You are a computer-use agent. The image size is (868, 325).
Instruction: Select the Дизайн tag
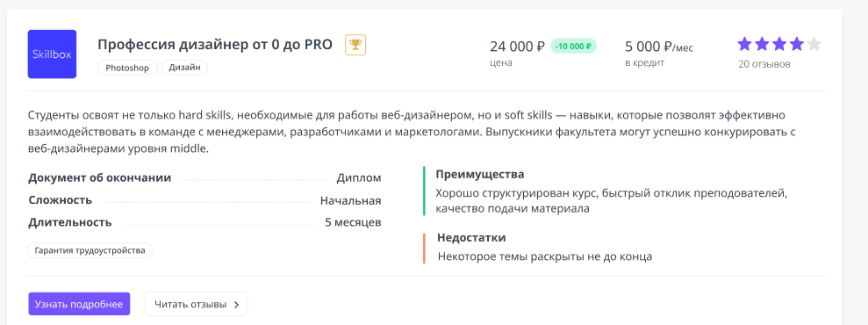coord(184,68)
